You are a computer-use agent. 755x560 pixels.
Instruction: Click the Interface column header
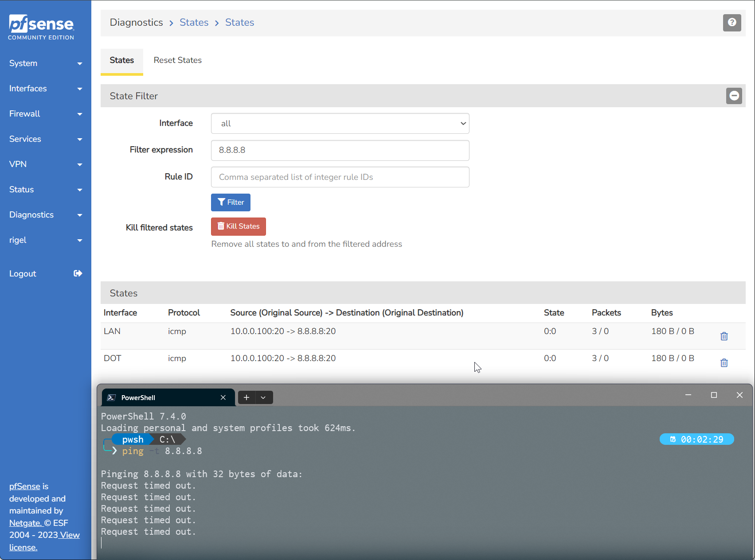(120, 313)
